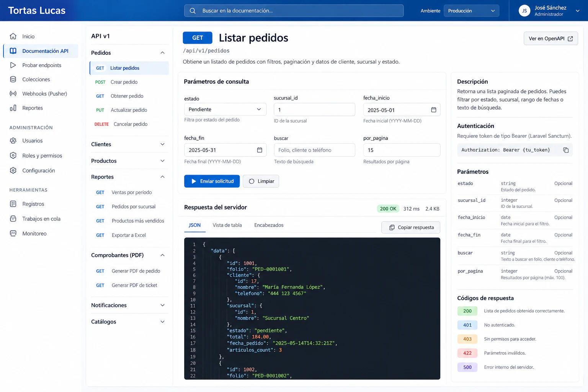Click the Inicio home icon
The width and height of the screenshot is (588, 392).
pos(13,36)
